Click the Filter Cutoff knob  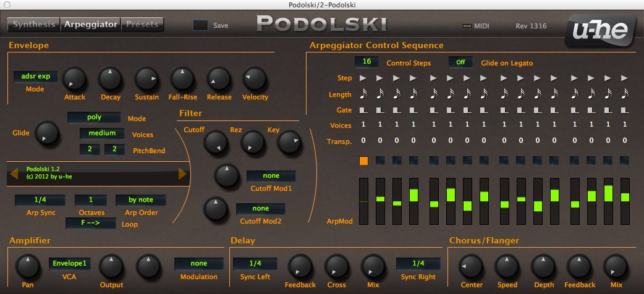(214, 145)
